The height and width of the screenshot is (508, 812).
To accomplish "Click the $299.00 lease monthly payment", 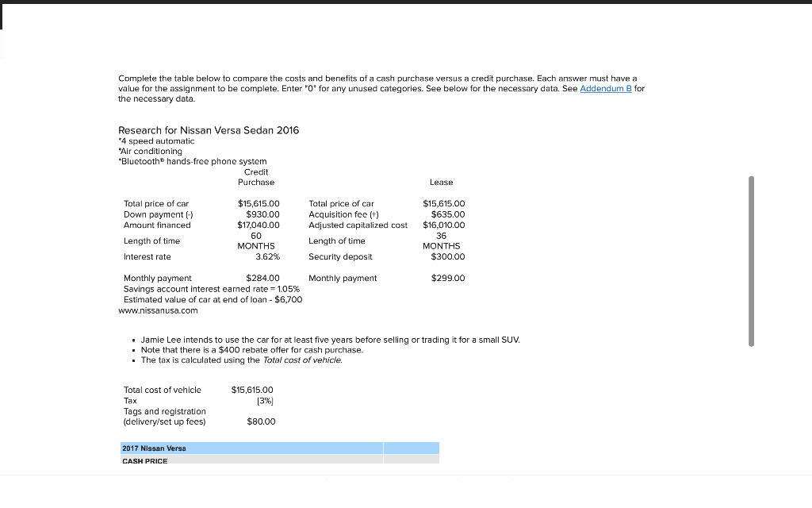I will point(448,279).
